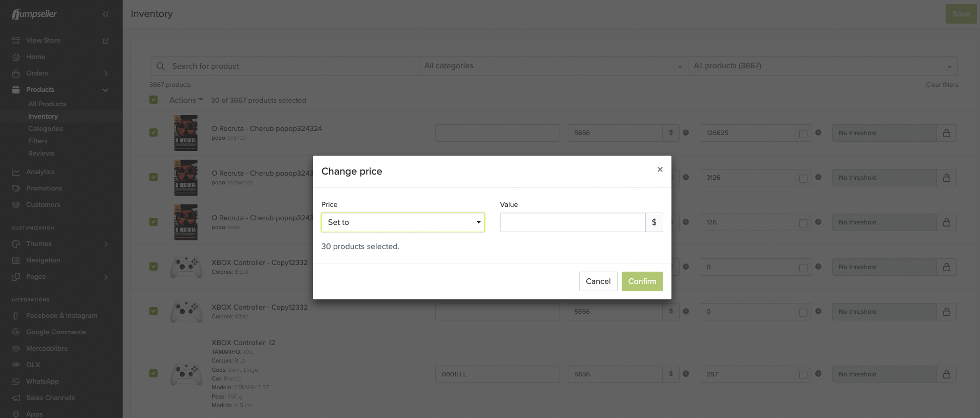Click the Analytics chart icon in sidebar
Viewport: 980px width, 418px height.
pyautogui.click(x=16, y=172)
